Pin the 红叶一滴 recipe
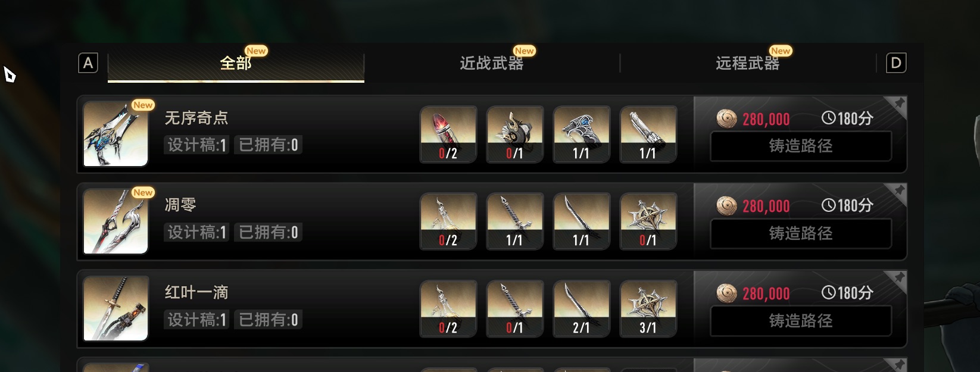Image resolution: width=980 pixels, height=372 pixels. point(898,278)
